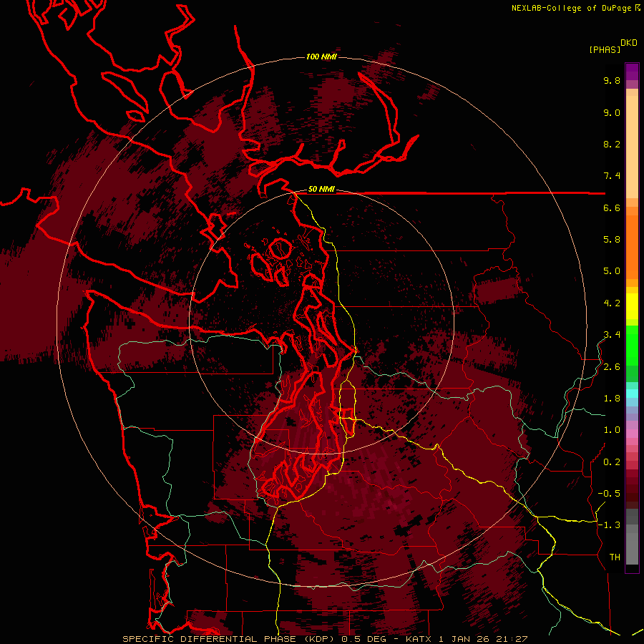The image size is (644, 644).
Task: Click the DKD label above the color scale
Action: 628,43
